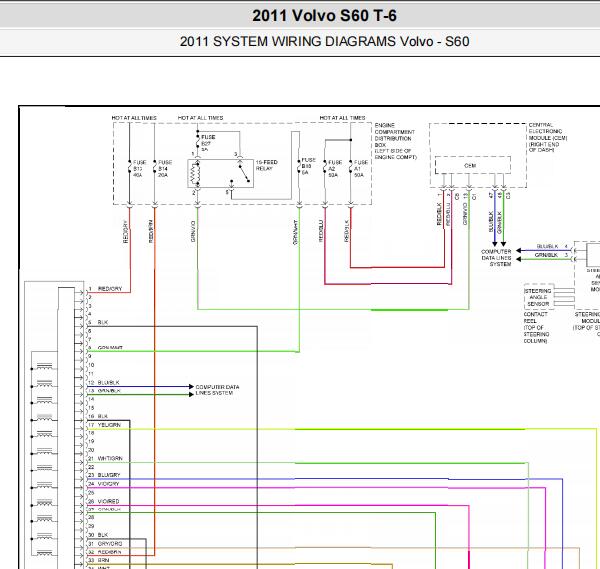Select the "ENGINE COMPARTMENT DISTRIBUTION BOX" description
Image resolution: width=600 pixels, height=569 pixels.
point(395,141)
